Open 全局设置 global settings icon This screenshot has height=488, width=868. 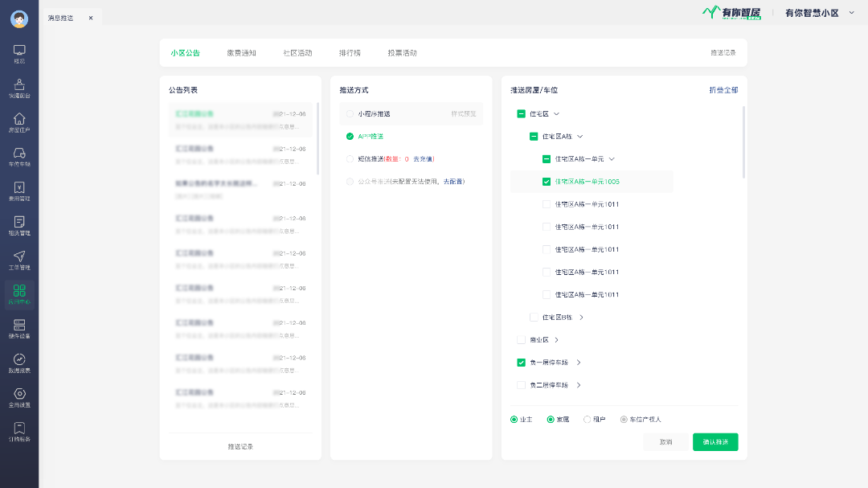click(19, 394)
